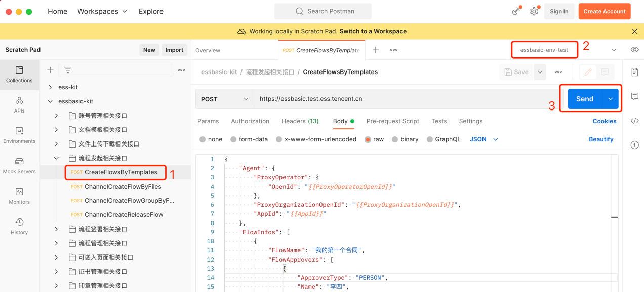Open the tab bar more options ellipsis
The image size is (644, 292).
pyautogui.click(x=394, y=50)
